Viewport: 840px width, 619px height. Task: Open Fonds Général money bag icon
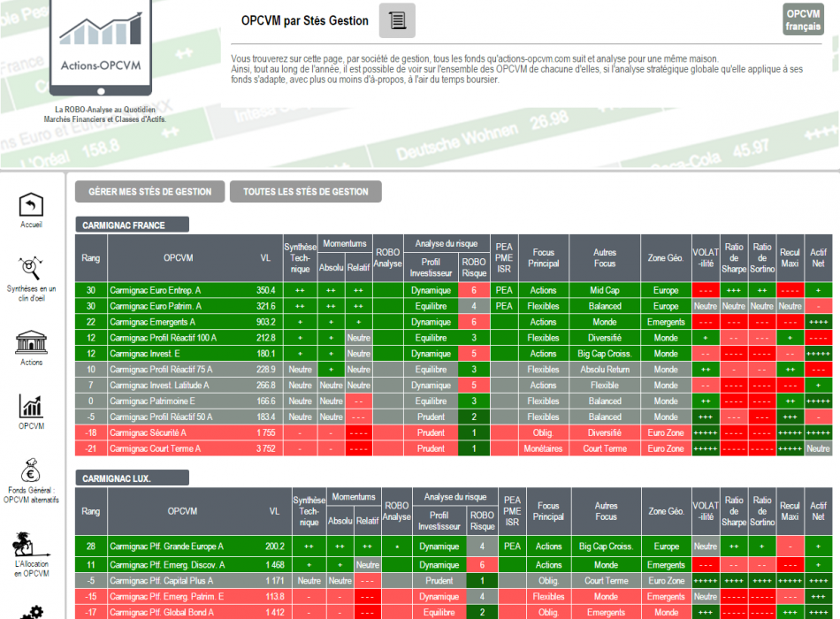(31, 470)
